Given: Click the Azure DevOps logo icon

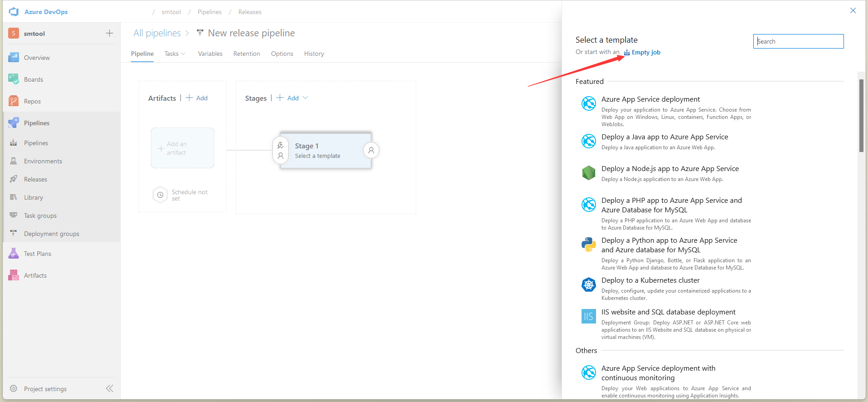Looking at the screenshot, I should 14,12.
